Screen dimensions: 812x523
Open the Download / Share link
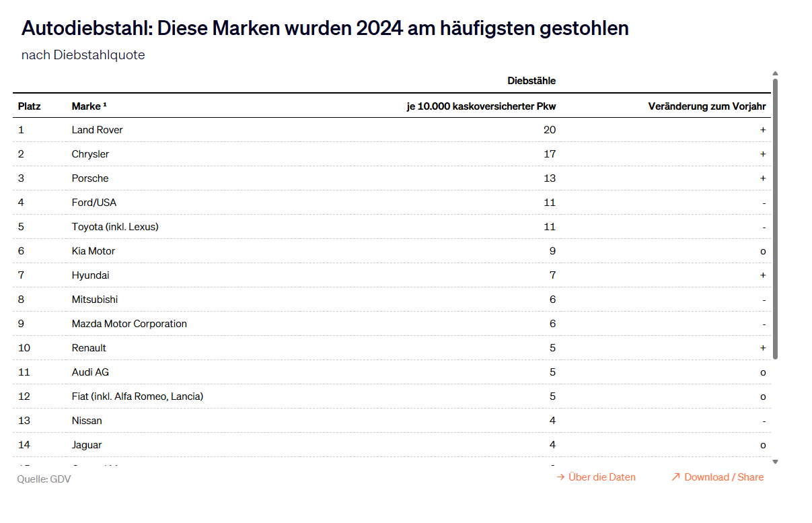[x=724, y=477]
